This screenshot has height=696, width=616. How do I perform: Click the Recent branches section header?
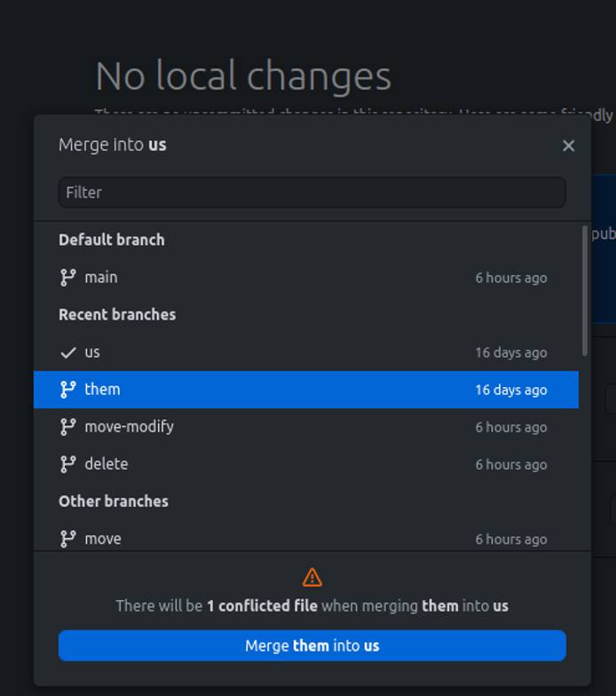tap(117, 315)
